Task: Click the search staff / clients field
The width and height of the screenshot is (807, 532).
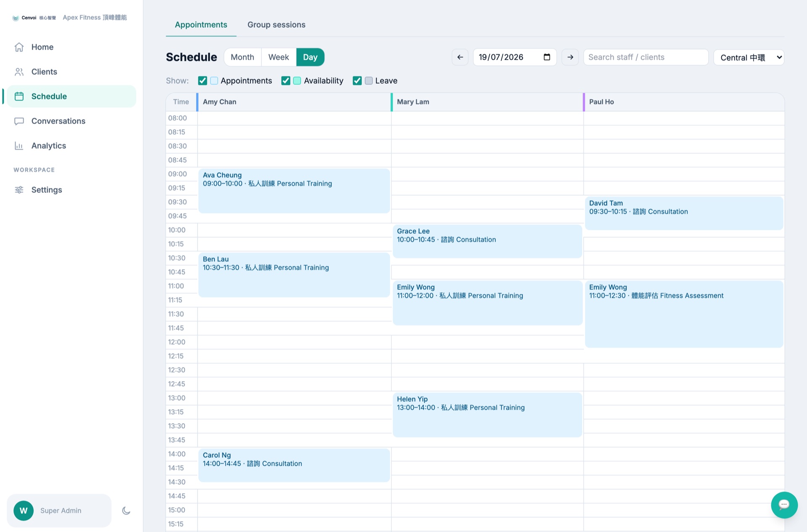Action: click(646, 57)
